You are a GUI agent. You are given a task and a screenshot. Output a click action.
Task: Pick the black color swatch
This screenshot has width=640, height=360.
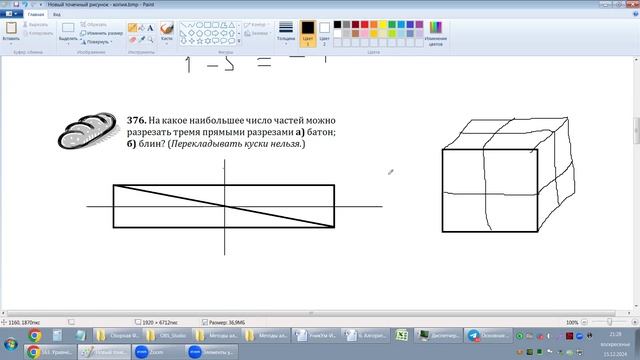[x=338, y=24]
